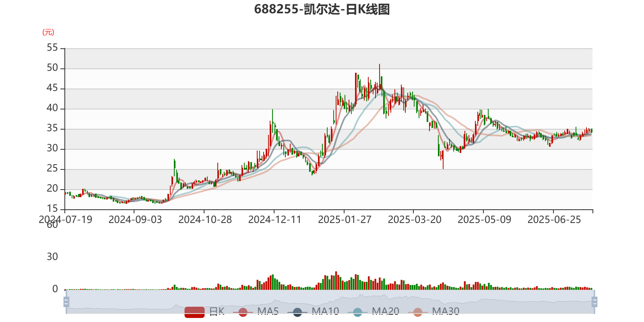This screenshot has height=322, width=644.
Task: Click the peak candlestick above 50 yuan
Action: 379,77
